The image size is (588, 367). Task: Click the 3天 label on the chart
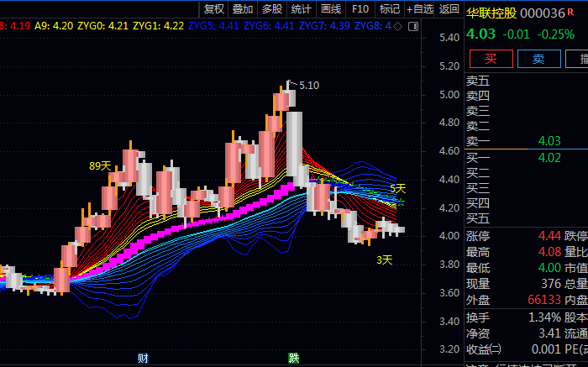pos(385,260)
